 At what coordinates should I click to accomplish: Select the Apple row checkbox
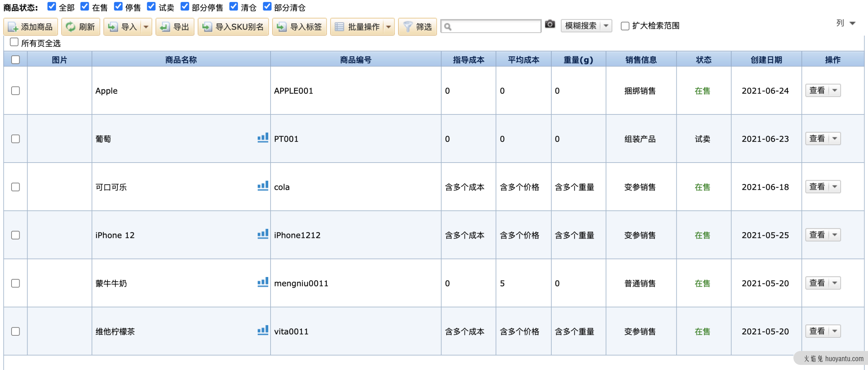[16, 91]
